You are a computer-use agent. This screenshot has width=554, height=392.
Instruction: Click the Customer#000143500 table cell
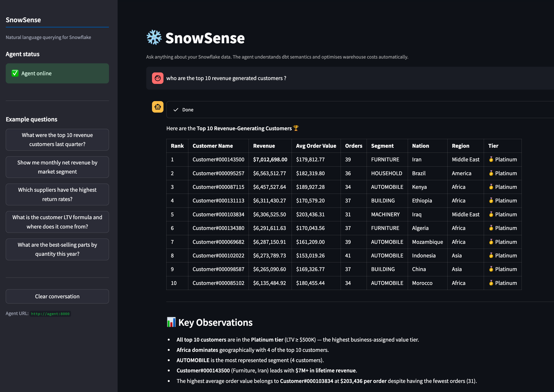click(x=218, y=160)
